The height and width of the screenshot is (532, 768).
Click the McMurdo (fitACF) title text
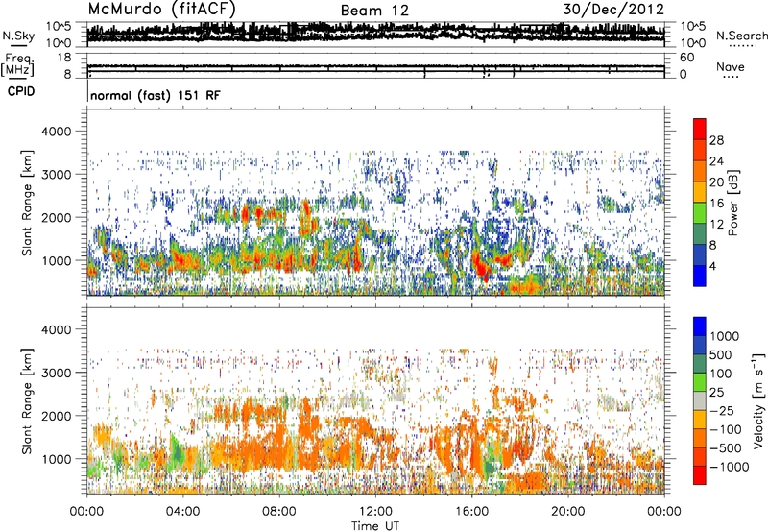point(161,10)
